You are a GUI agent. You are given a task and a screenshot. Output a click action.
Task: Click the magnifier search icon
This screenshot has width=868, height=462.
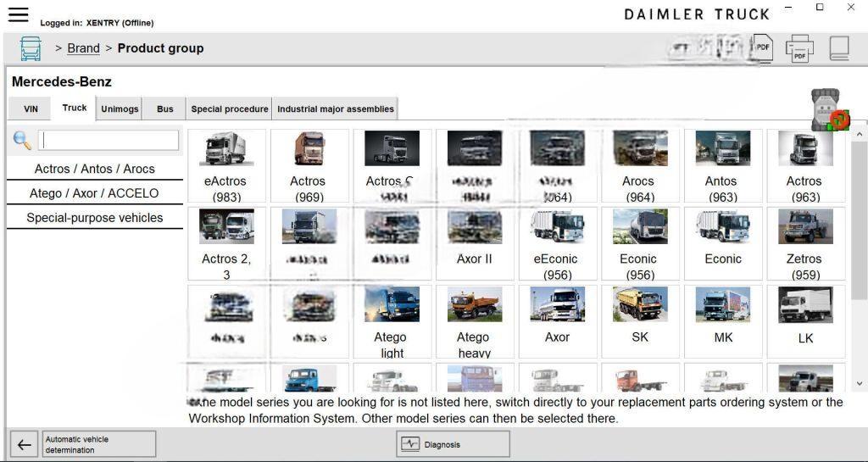click(x=22, y=141)
